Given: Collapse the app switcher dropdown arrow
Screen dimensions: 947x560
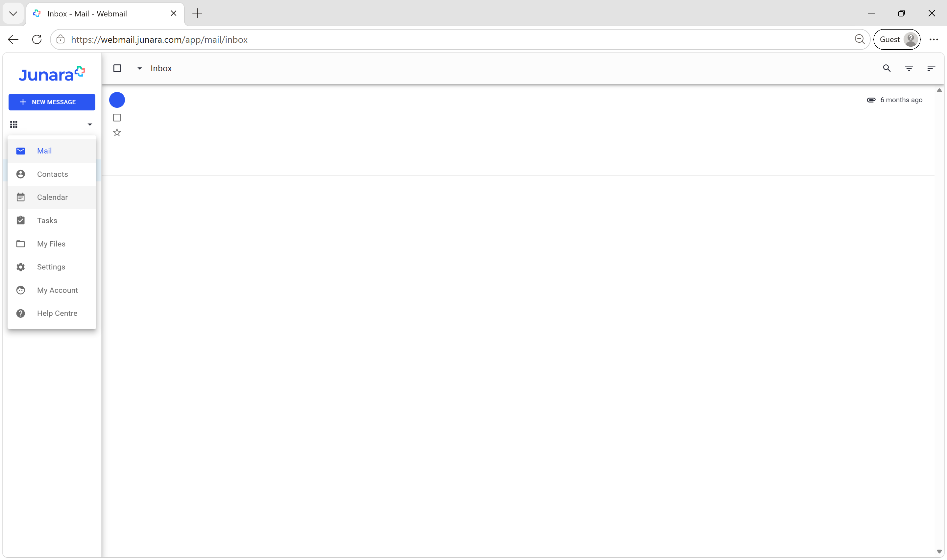Looking at the screenshot, I should [90, 125].
